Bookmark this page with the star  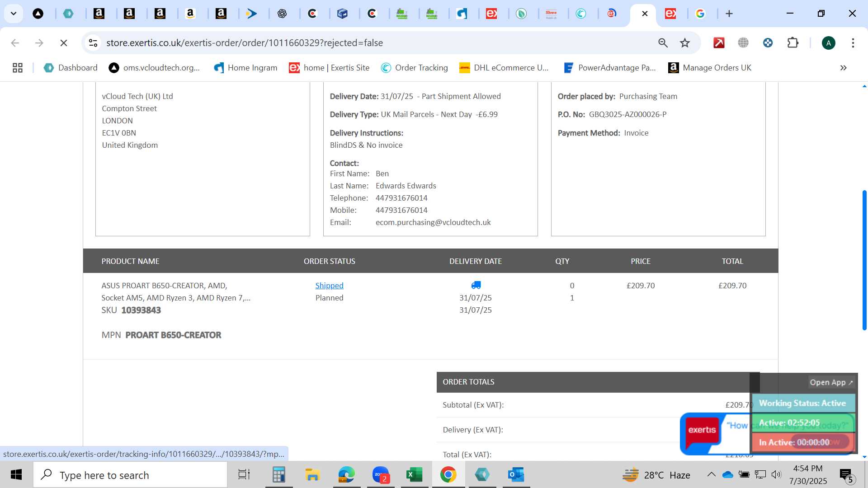pos(685,43)
